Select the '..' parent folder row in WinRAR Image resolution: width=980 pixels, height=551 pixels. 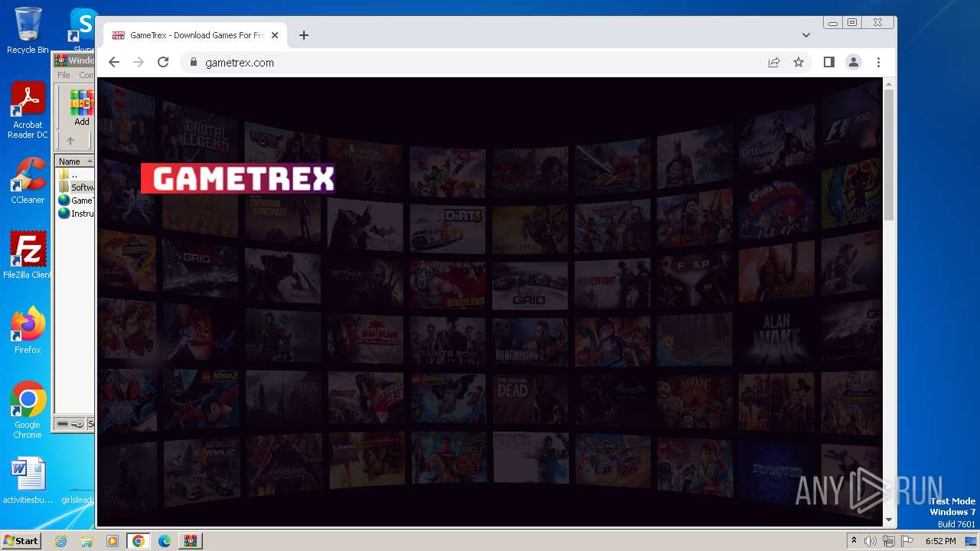point(75,174)
